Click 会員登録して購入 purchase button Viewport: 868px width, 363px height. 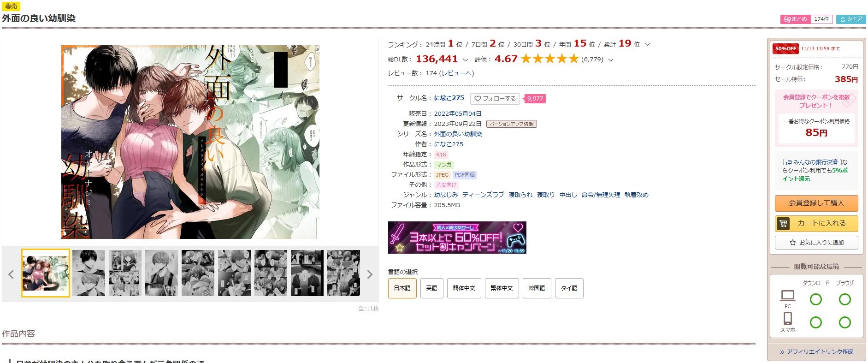(816, 203)
